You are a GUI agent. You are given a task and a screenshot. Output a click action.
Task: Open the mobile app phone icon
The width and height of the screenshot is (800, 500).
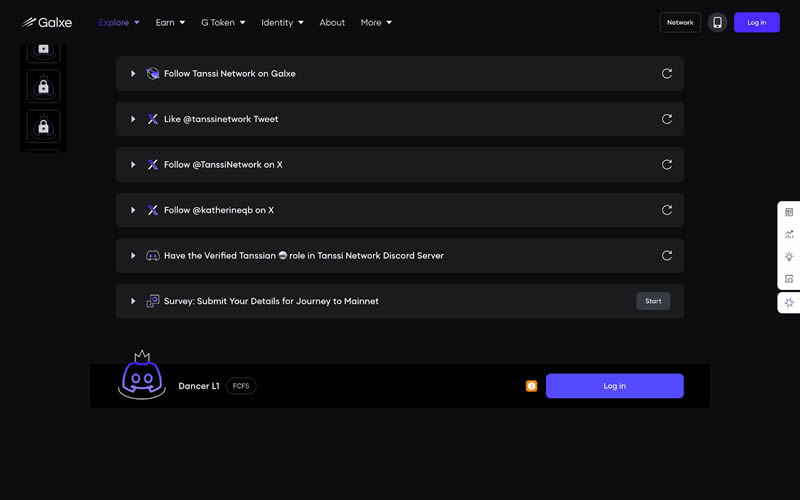tap(717, 22)
